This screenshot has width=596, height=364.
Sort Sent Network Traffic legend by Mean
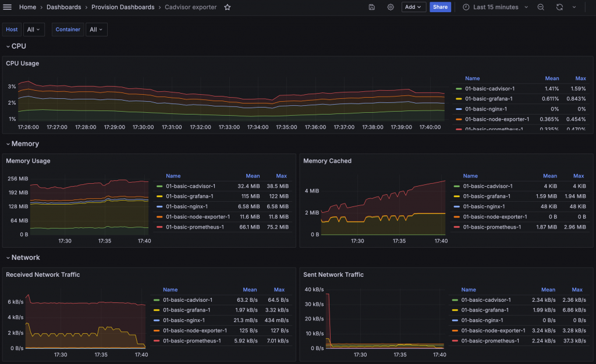point(548,290)
